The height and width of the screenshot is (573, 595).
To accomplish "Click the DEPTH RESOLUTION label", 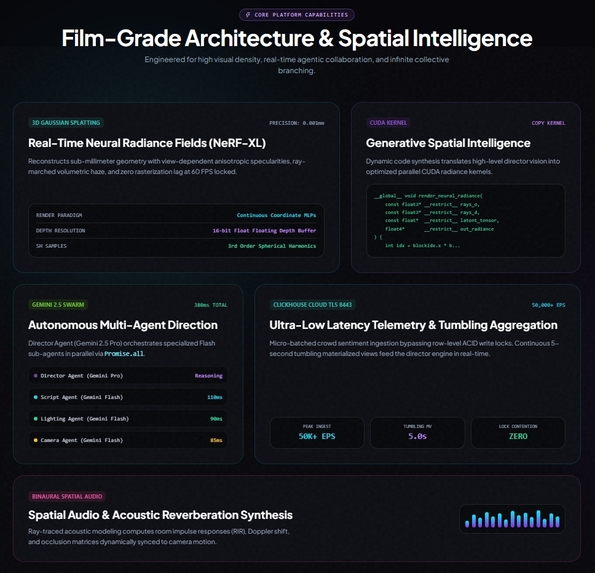I will click(x=60, y=231).
